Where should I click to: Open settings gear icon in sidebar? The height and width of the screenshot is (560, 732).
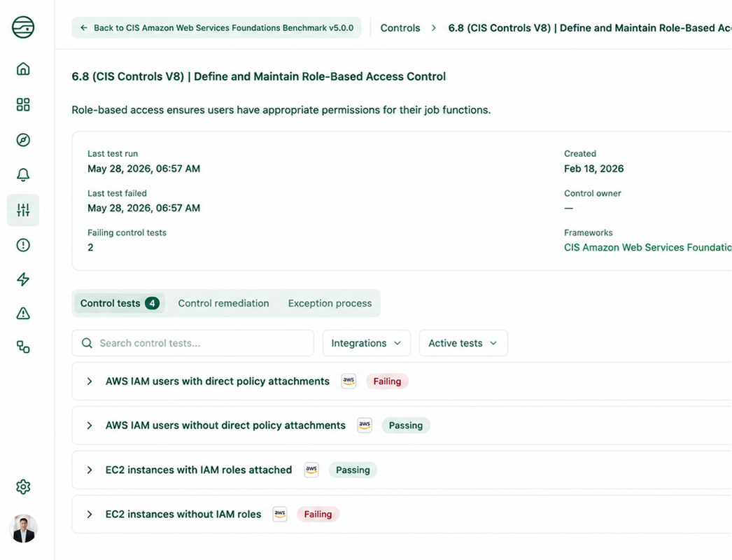click(23, 486)
